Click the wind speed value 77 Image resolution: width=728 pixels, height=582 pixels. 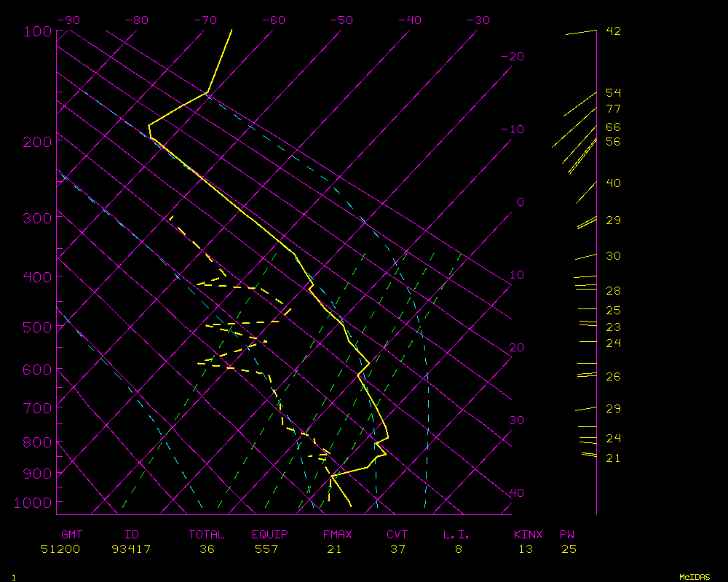613,109
